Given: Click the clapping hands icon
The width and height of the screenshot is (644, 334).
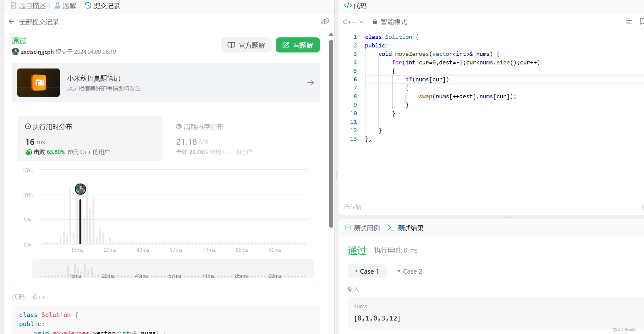Looking at the screenshot, I should [29, 152].
